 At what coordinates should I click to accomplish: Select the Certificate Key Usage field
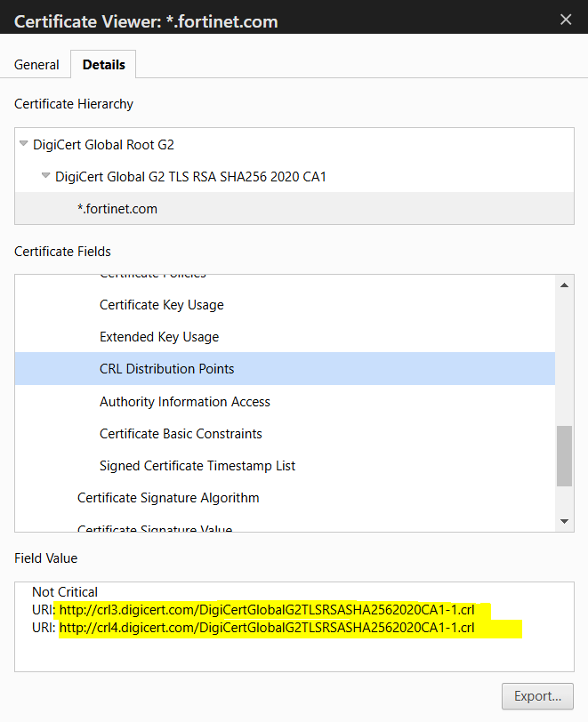[161, 305]
